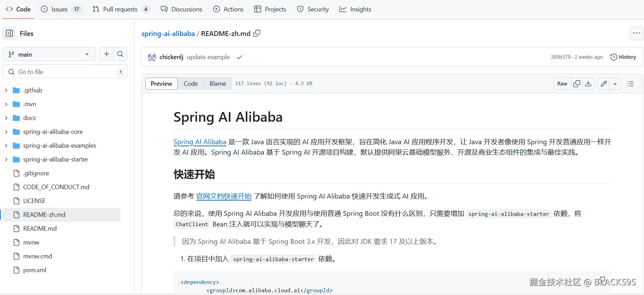Open the Issues tab

click(x=61, y=9)
